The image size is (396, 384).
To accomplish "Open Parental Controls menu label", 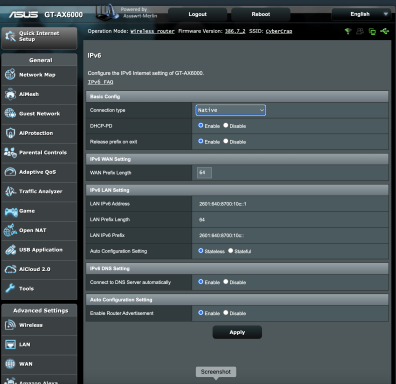I will (43, 153).
